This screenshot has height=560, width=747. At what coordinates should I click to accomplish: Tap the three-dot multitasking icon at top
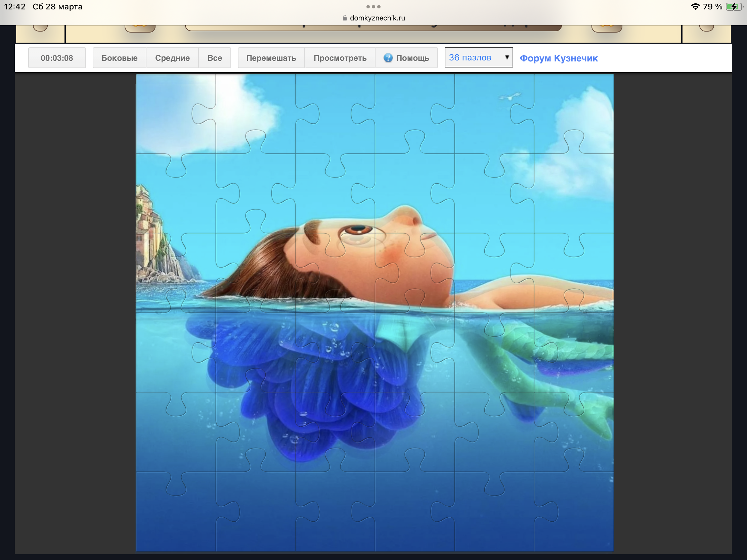(x=373, y=7)
